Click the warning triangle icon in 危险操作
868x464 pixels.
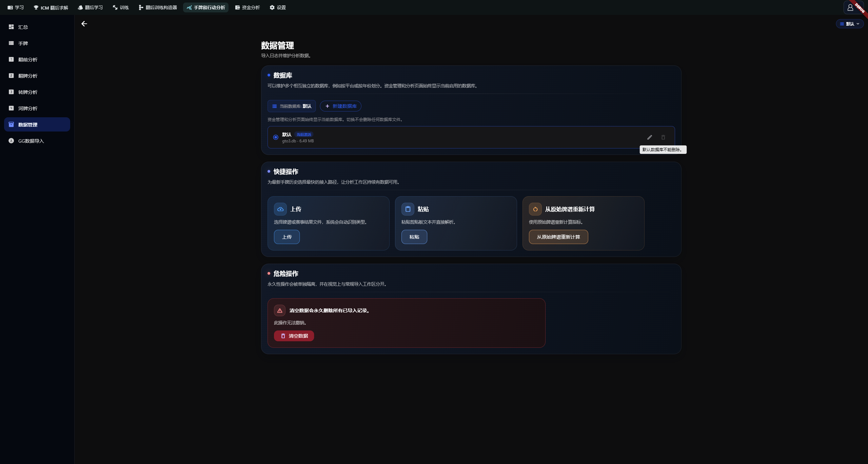tap(280, 310)
